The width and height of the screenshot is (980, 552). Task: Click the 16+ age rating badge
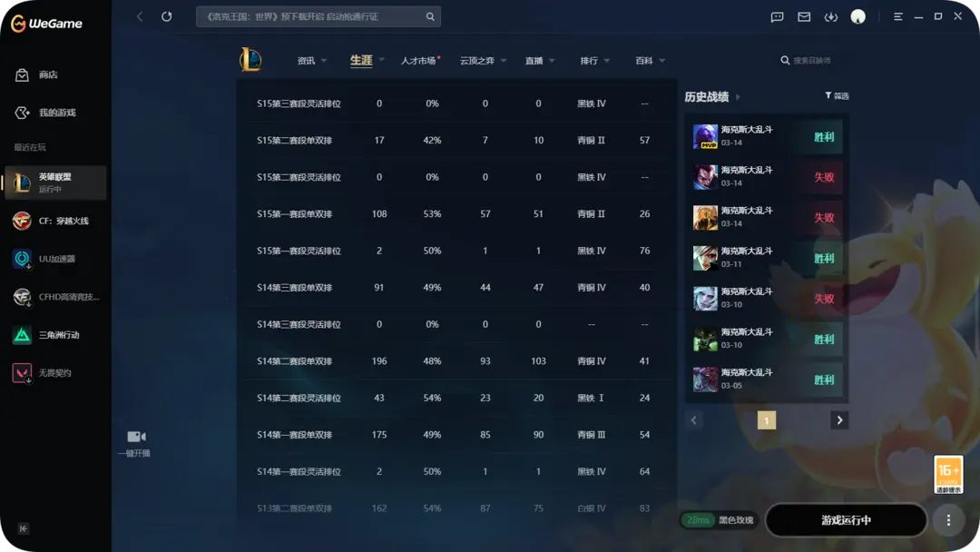point(948,475)
